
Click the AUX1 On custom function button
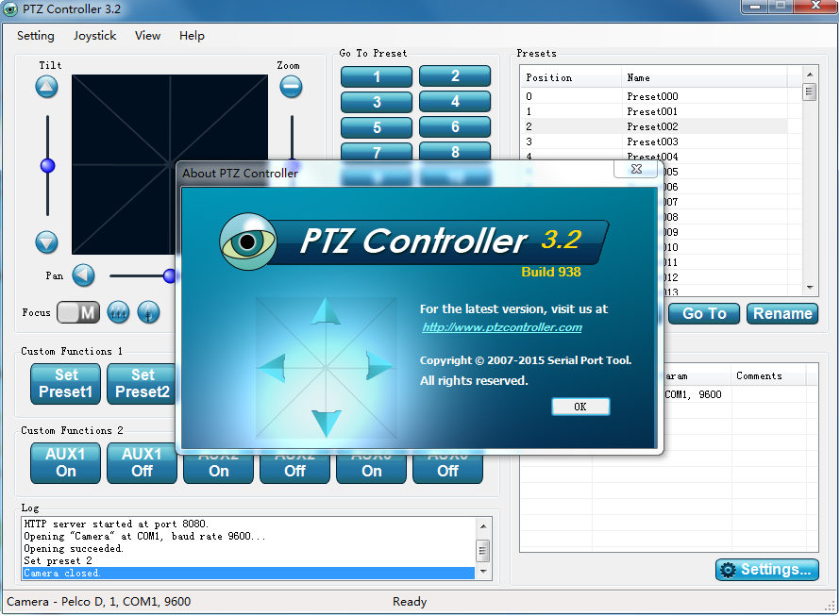(x=65, y=462)
